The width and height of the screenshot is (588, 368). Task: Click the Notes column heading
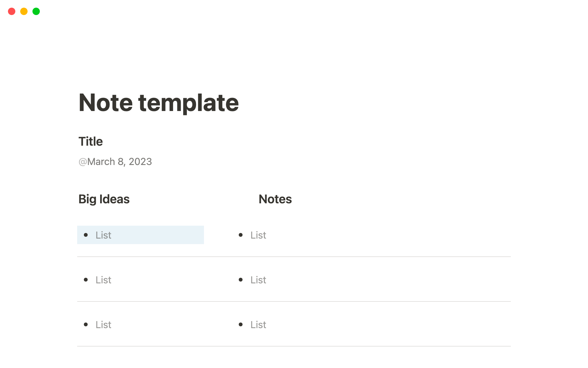275,199
